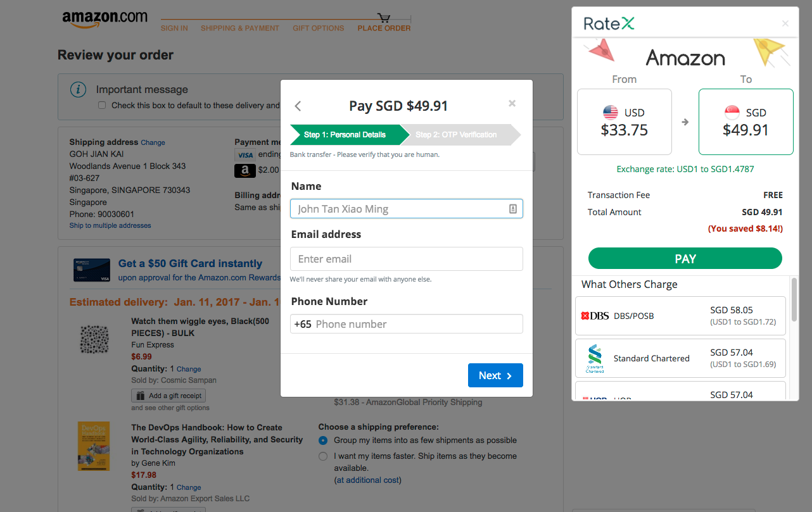Click the You saved $8.14 text
Viewport: 812px width, 512px height.
click(745, 228)
